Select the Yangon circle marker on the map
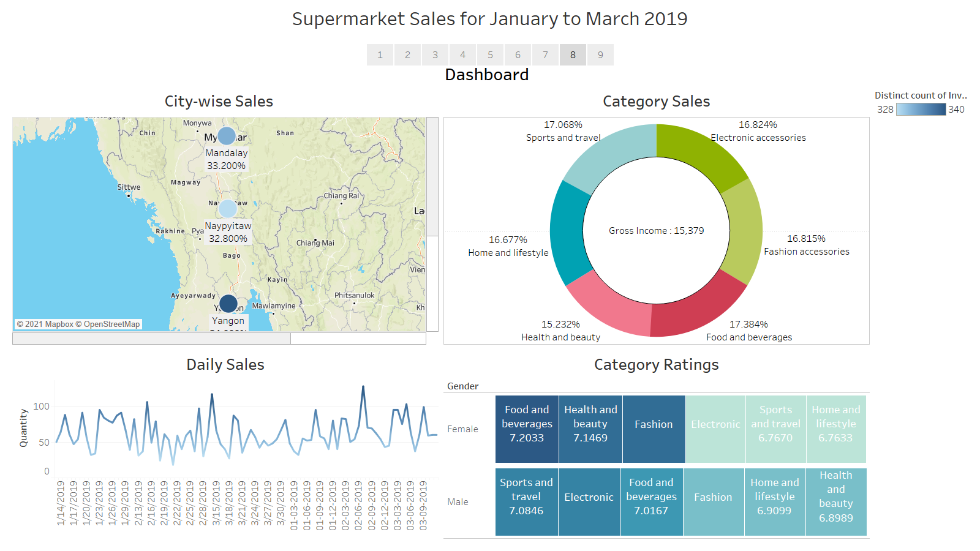Image resolution: width=980 pixels, height=551 pixels. [228, 302]
